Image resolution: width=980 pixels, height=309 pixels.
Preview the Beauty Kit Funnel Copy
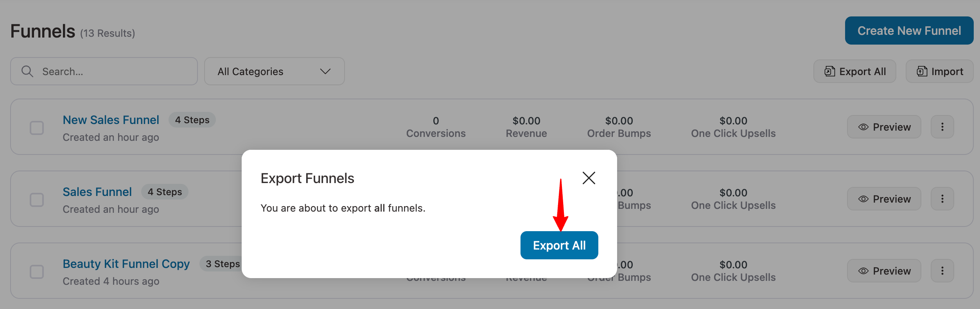coord(884,271)
